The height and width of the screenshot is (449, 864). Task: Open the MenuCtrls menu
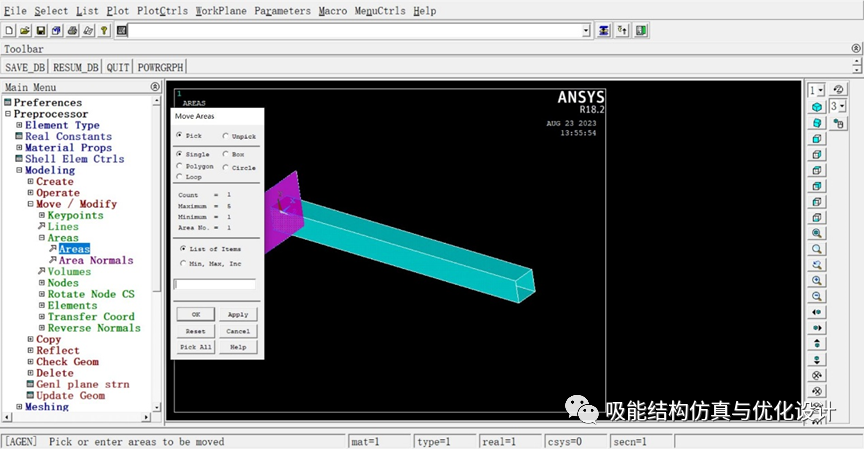[x=380, y=10]
